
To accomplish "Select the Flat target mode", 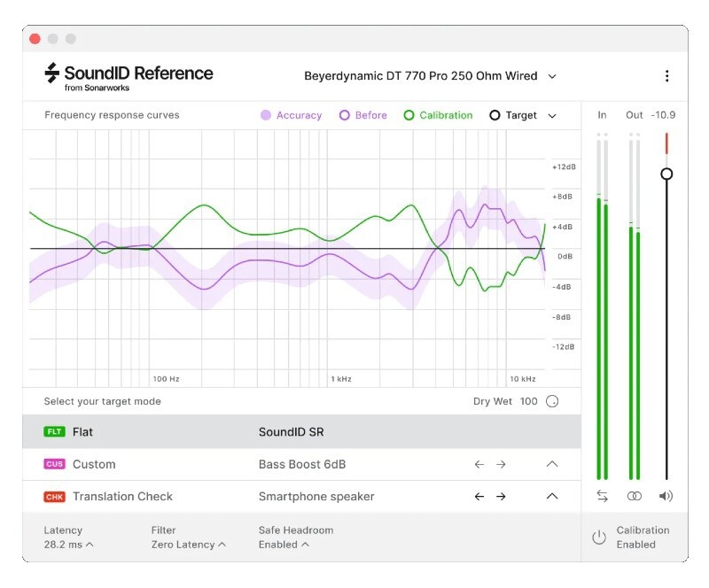I will [82, 432].
